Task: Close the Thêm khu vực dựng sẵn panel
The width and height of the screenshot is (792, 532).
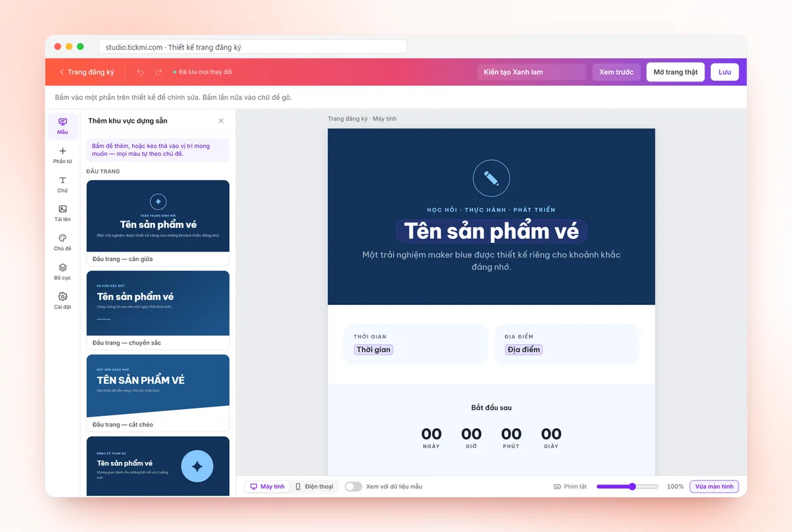Action: [x=221, y=121]
